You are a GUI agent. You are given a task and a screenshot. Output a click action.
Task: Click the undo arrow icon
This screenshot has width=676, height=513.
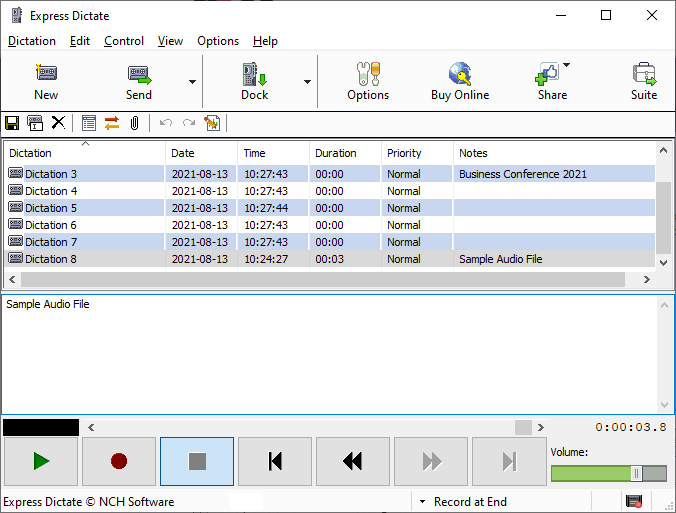(x=166, y=123)
